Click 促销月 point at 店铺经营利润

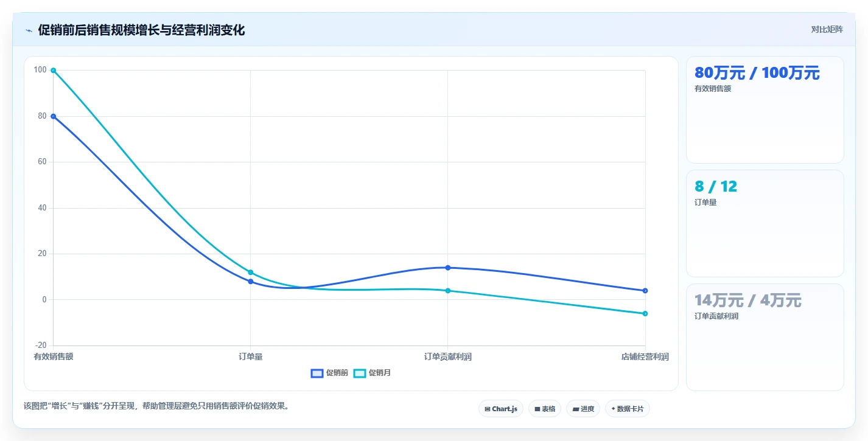pos(645,313)
